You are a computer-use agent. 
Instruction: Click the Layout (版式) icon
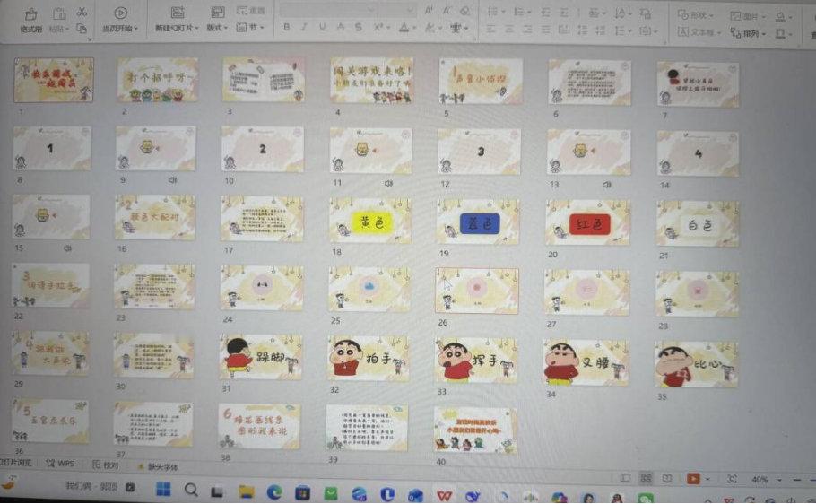(218, 13)
